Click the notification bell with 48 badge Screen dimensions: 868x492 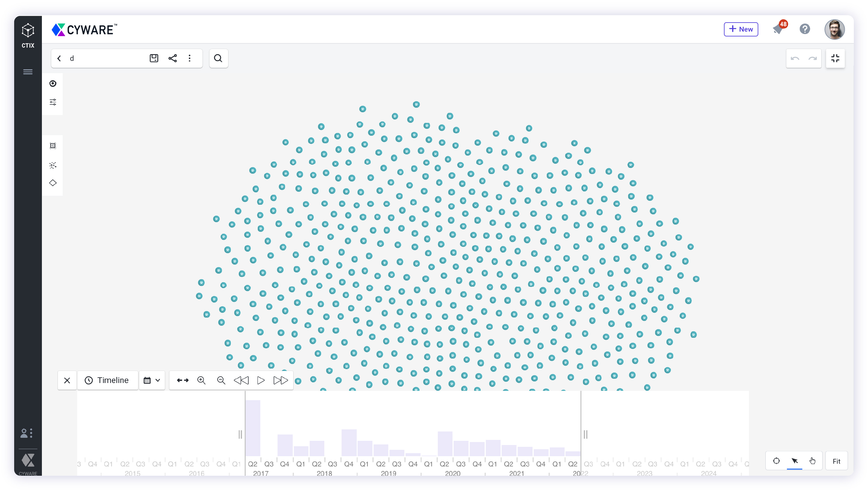click(778, 29)
